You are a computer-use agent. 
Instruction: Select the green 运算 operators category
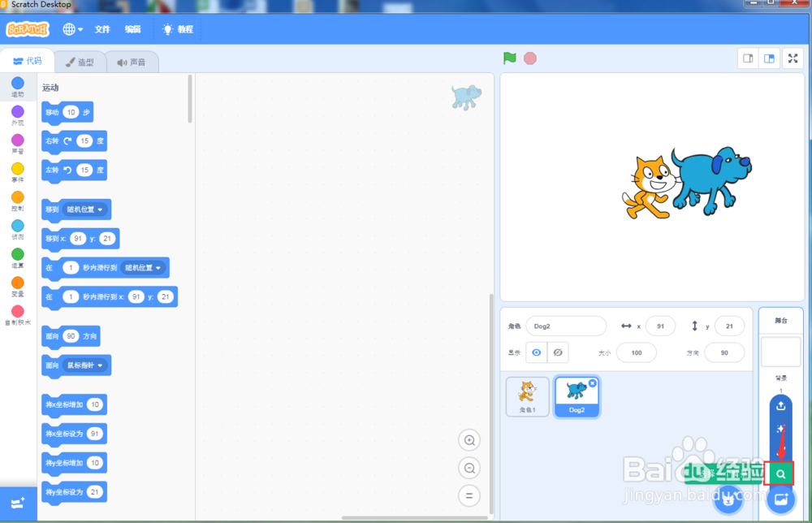pos(18,258)
